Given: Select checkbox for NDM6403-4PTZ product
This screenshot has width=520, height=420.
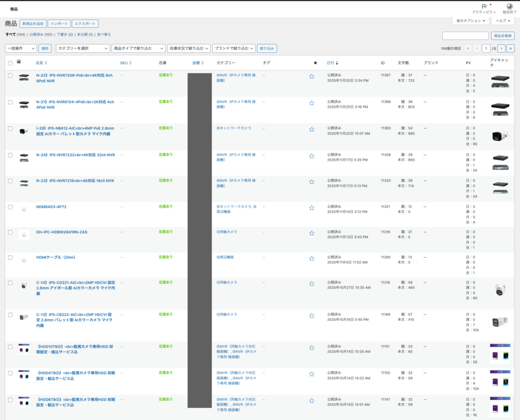Looking at the screenshot, I should [x=10, y=207].
